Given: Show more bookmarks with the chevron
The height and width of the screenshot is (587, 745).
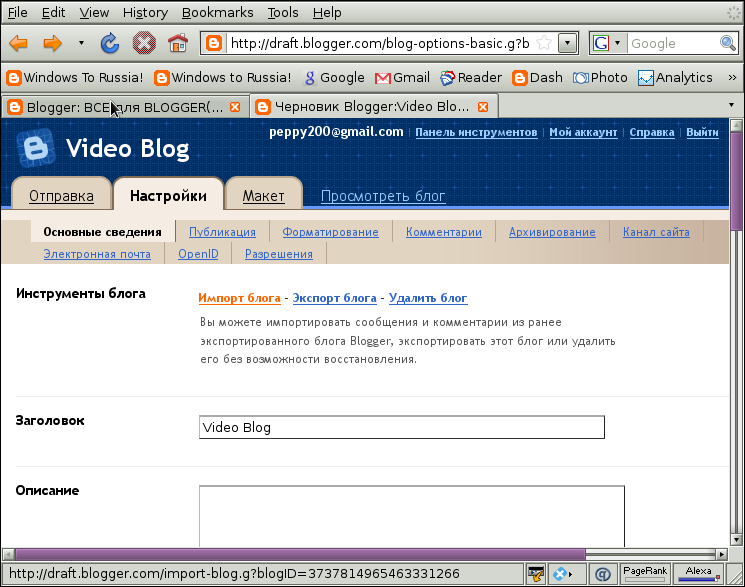Looking at the screenshot, I should coord(732,77).
